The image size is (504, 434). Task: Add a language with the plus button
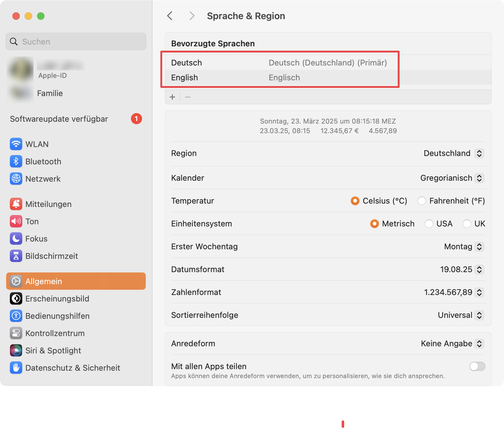tap(172, 97)
